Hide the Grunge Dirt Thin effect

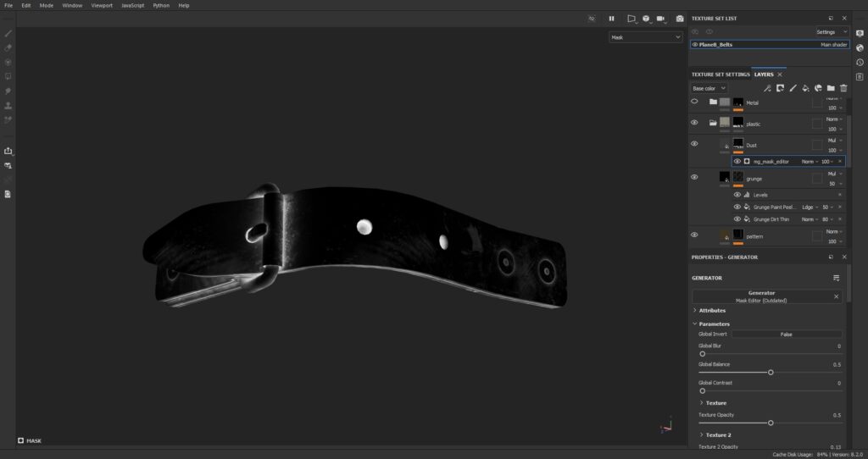click(x=737, y=219)
